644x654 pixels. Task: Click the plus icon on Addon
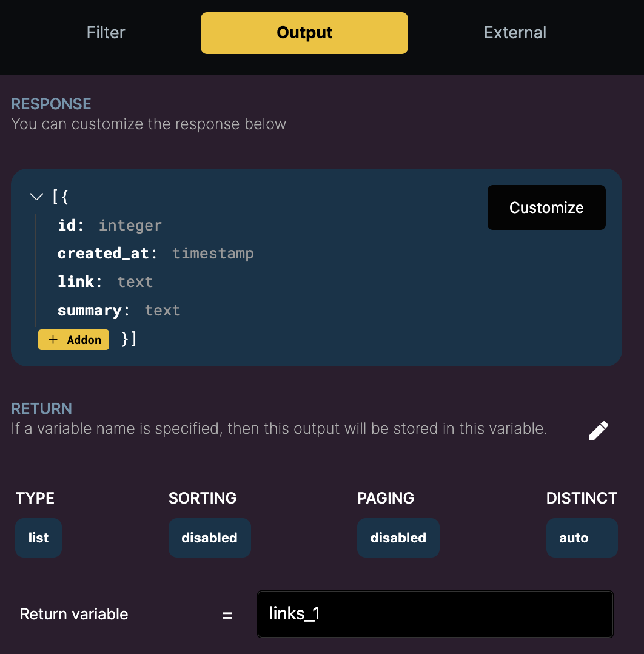pyautogui.click(x=53, y=340)
